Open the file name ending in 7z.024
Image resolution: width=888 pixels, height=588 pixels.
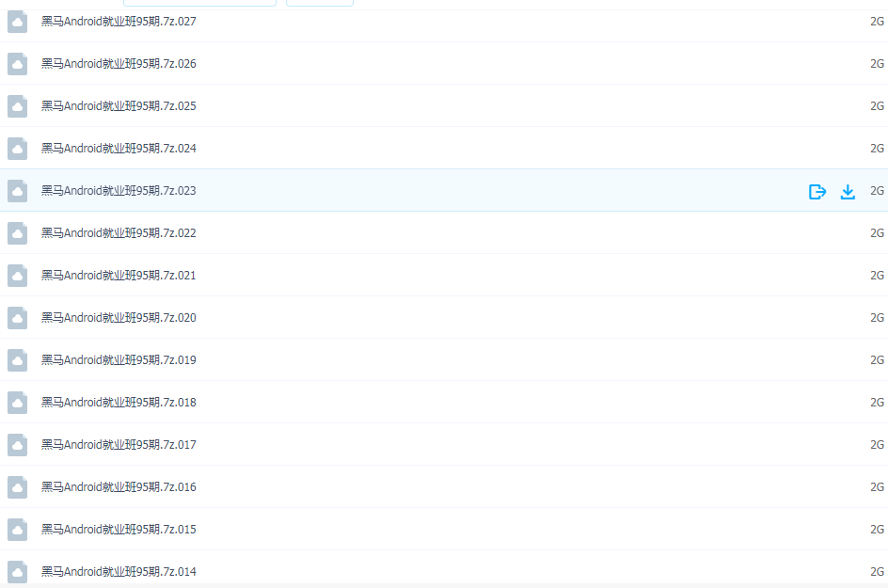click(x=119, y=149)
